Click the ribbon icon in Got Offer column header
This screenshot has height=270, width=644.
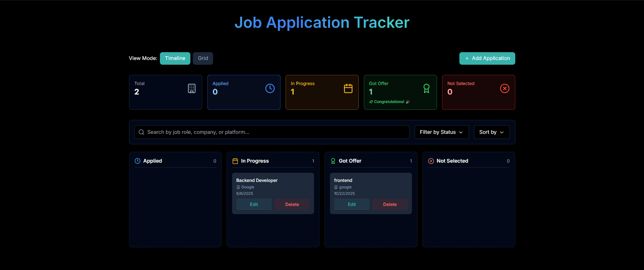point(333,161)
